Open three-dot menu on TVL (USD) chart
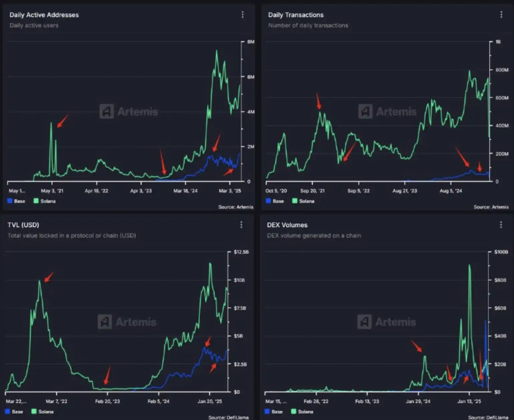This screenshot has width=514, height=420. coord(241,225)
